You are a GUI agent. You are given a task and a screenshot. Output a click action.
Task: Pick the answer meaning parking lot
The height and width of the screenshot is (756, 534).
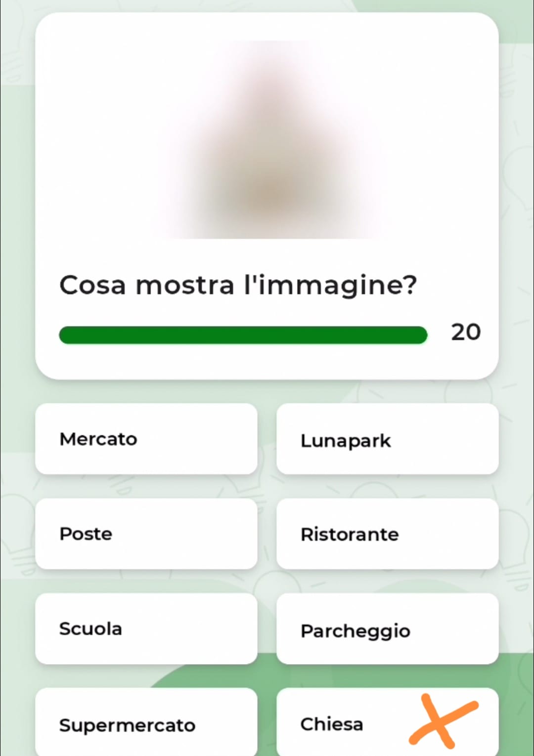(x=387, y=629)
